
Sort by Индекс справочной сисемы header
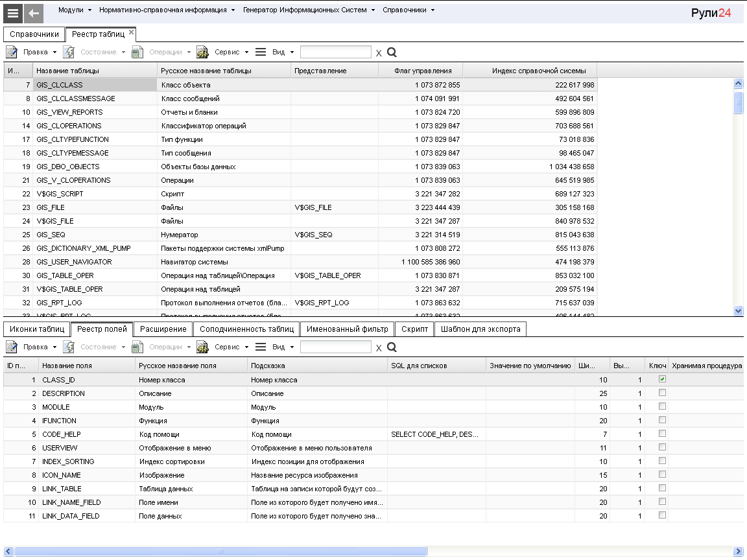[x=530, y=71]
